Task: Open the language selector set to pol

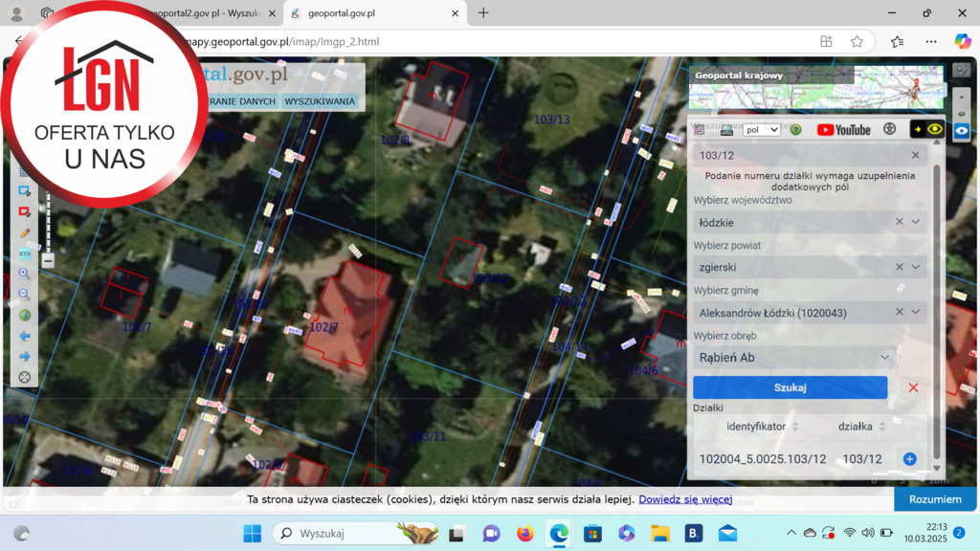Action: point(762,129)
